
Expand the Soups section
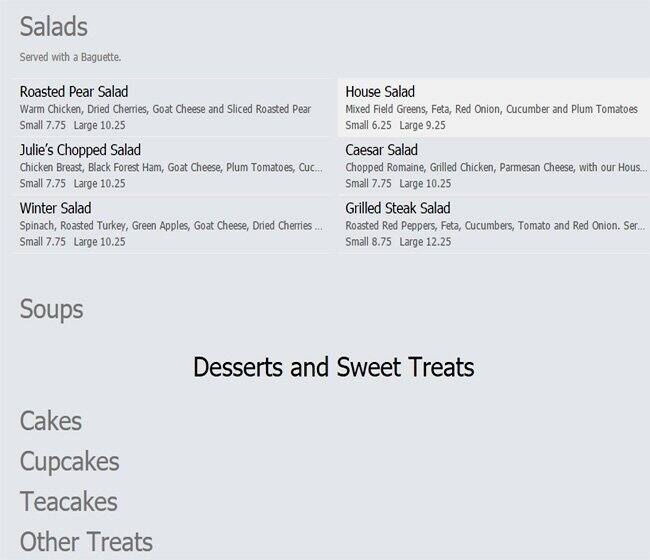52,309
